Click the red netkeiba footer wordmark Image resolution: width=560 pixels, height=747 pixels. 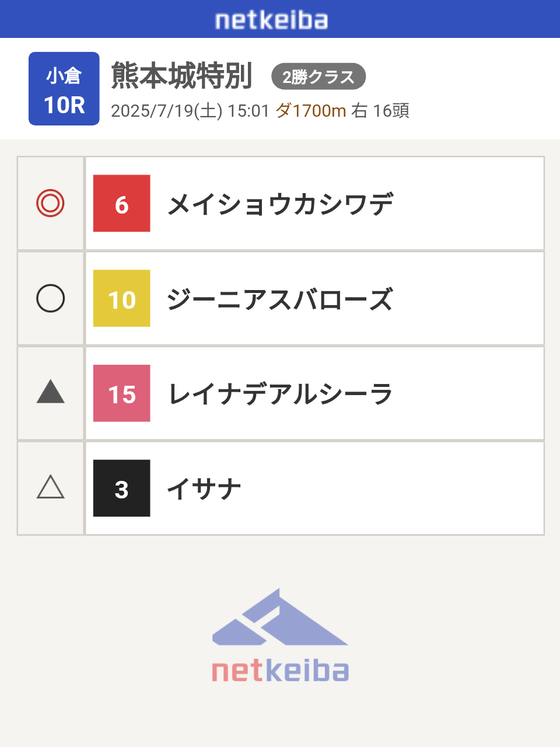(x=280, y=671)
